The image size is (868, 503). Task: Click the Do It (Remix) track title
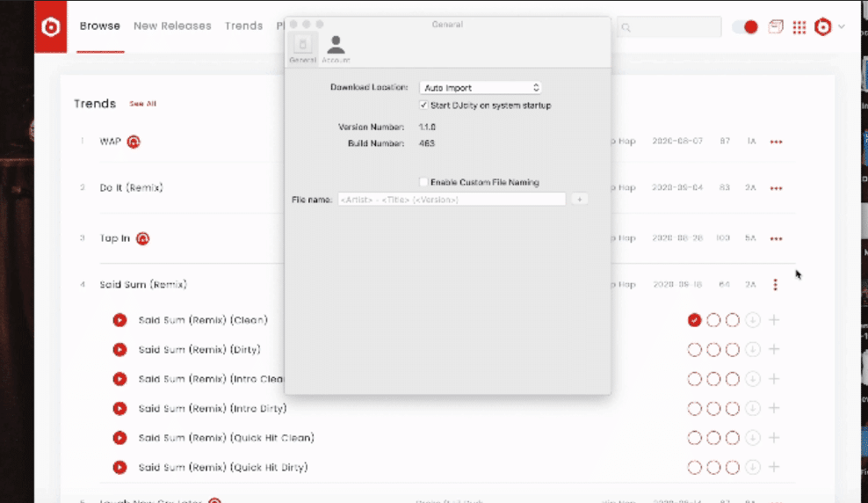(x=131, y=188)
